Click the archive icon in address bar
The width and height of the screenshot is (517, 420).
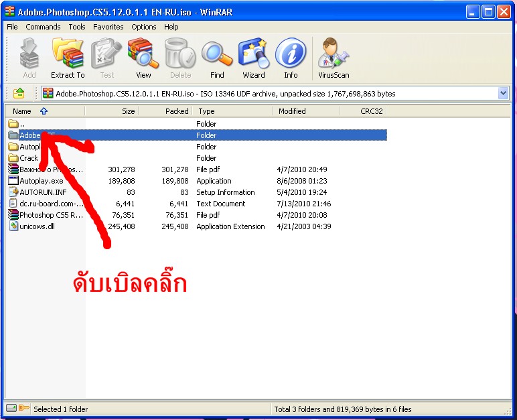point(48,93)
